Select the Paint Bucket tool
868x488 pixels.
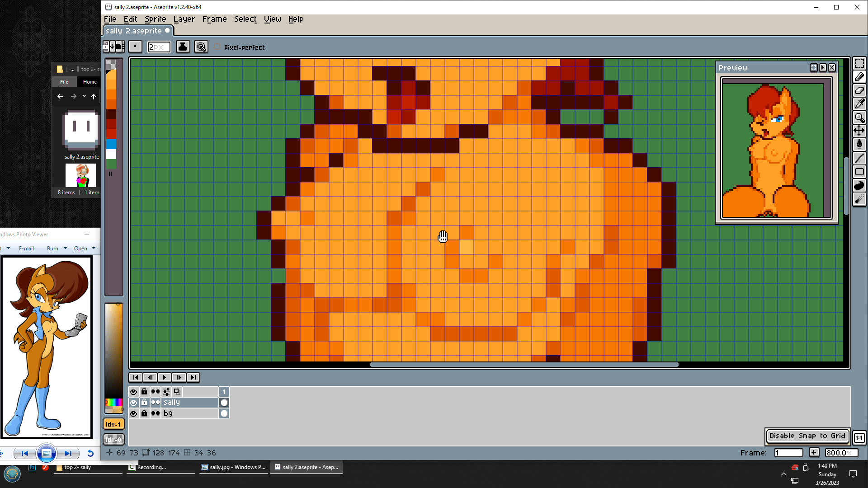[x=859, y=145]
